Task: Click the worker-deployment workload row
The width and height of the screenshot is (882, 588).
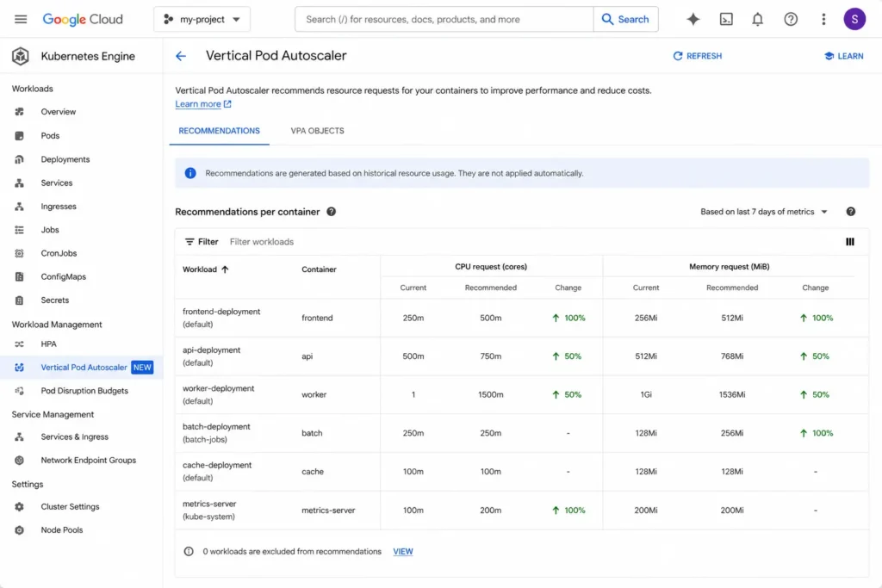Action: pyautogui.click(x=521, y=394)
